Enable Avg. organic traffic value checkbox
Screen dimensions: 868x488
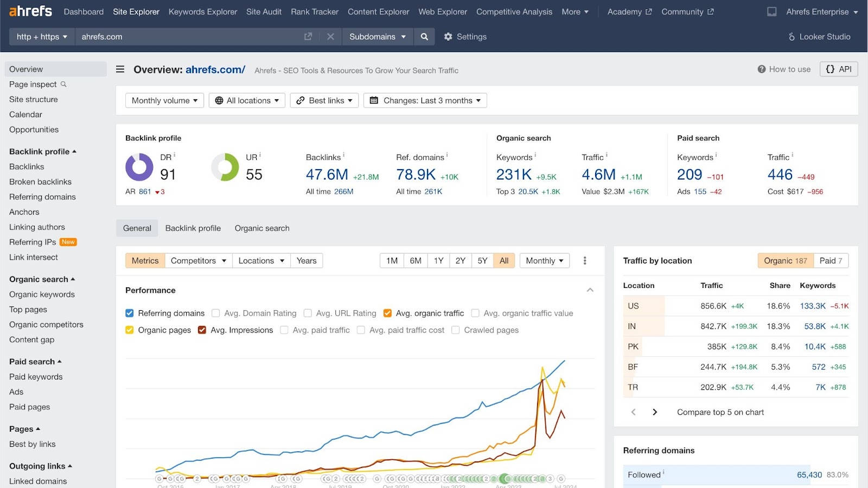pos(475,313)
